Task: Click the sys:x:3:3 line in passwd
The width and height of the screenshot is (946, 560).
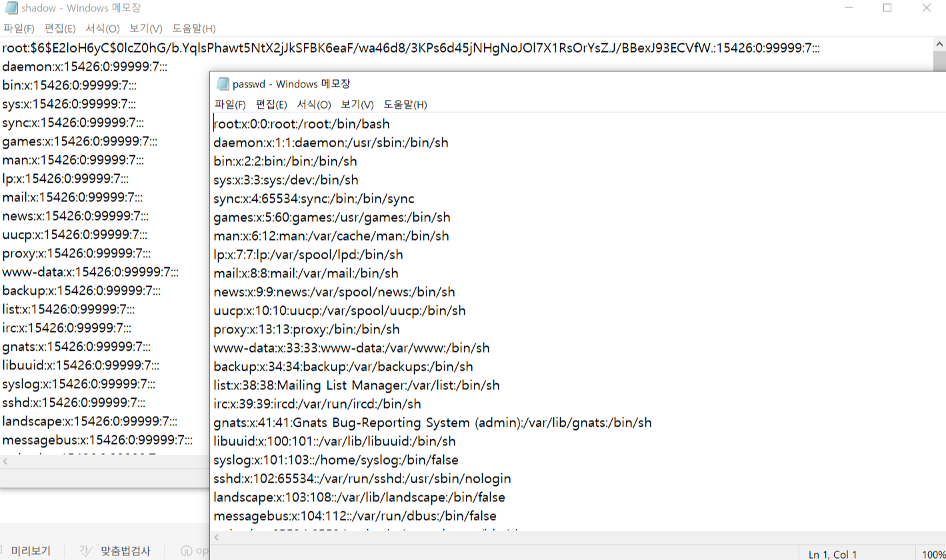Action: (x=286, y=180)
